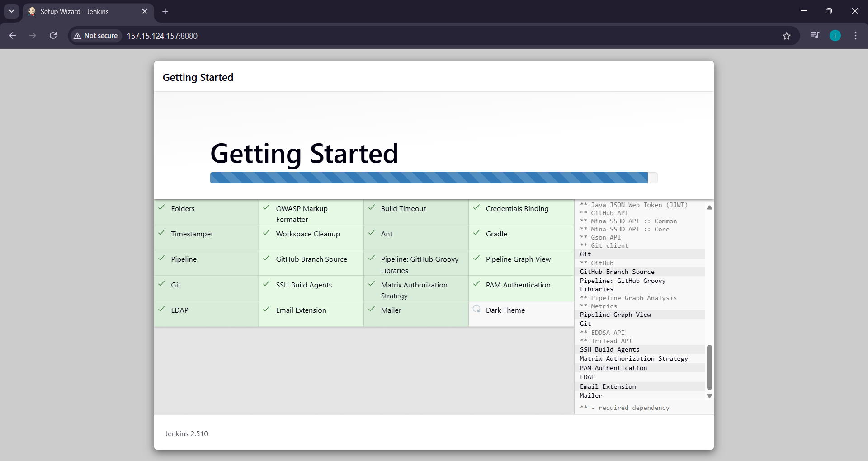Click the checkmark for PAM Authentication
This screenshot has width=868, height=461.
coord(477,284)
